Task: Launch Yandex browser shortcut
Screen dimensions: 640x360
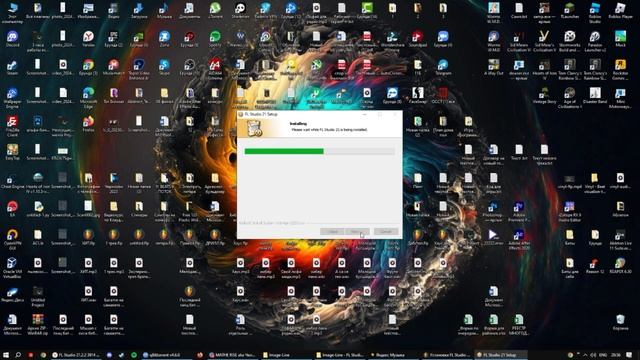Action: (88, 39)
